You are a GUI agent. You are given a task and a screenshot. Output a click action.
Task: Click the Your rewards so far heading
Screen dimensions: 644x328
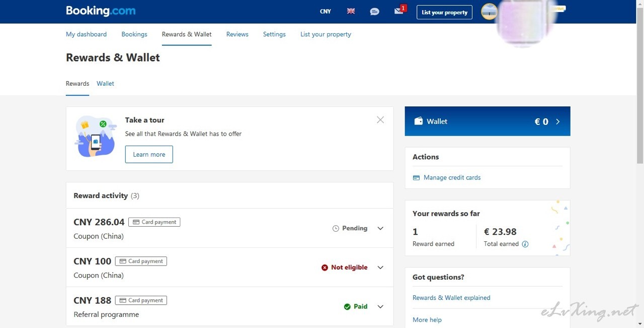pos(446,214)
